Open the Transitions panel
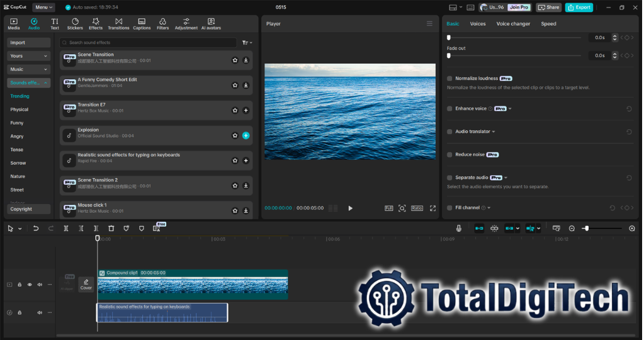 118,24
